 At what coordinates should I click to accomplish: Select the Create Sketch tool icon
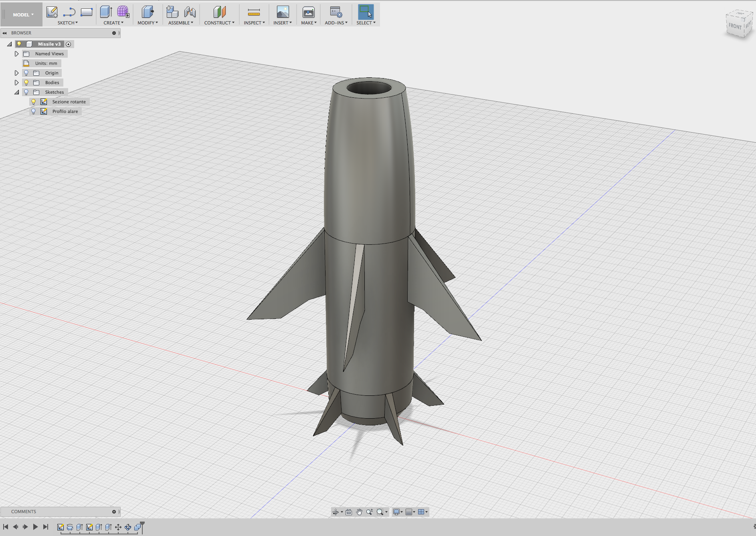point(52,12)
